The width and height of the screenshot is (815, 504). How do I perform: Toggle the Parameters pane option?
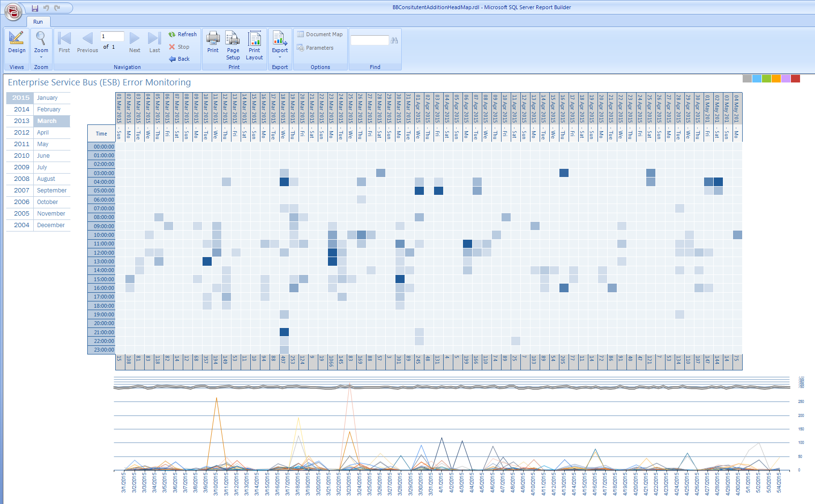(315, 48)
